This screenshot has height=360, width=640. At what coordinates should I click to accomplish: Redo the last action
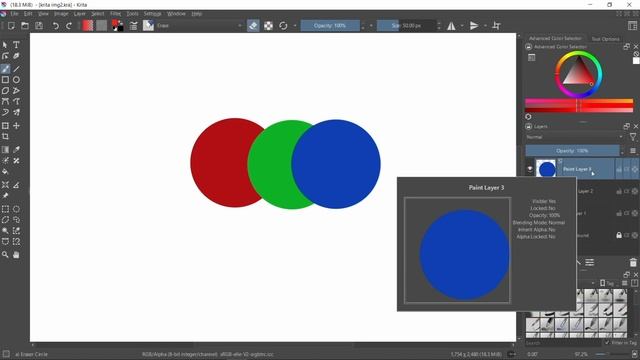coord(69,26)
